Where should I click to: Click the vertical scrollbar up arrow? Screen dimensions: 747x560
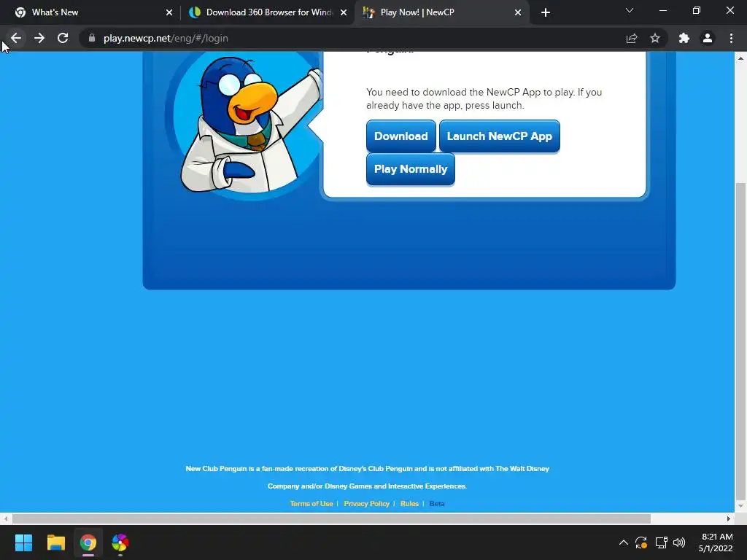pyautogui.click(x=740, y=58)
